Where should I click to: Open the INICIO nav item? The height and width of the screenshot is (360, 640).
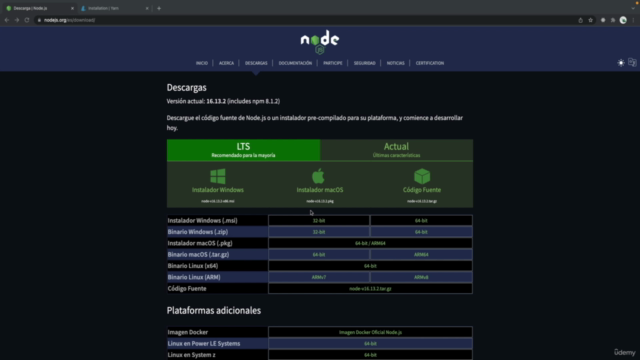point(202,63)
